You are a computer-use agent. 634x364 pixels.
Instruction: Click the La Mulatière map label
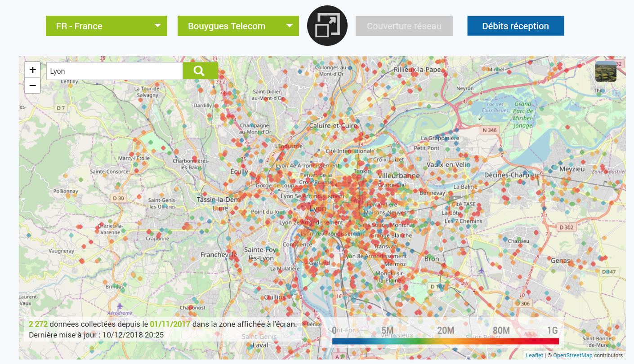coord(285,268)
